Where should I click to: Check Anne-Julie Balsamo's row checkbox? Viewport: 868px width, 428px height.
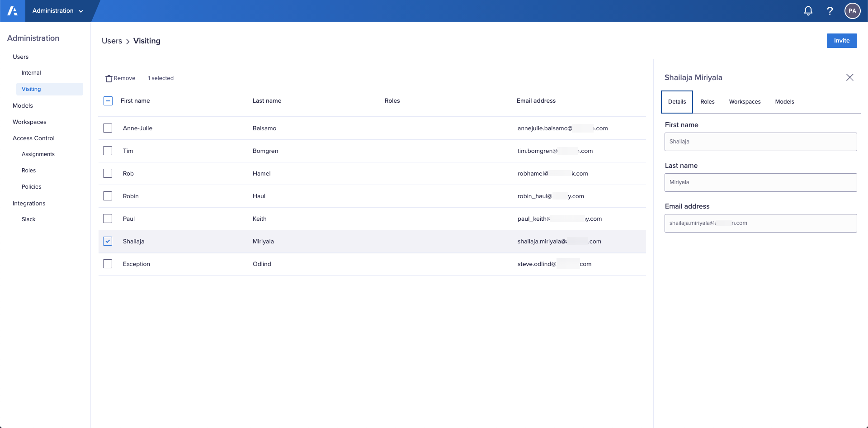coord(108,128)
